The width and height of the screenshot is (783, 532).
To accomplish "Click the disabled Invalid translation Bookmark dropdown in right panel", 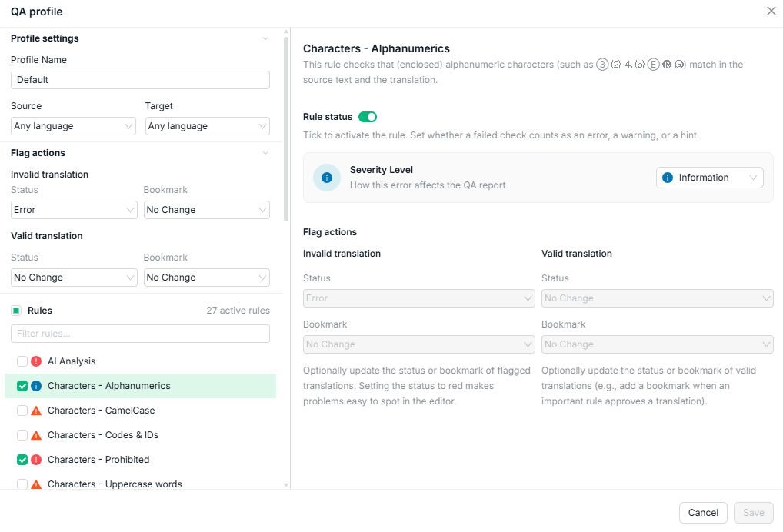I will pyautogui.click(x=419, y=344).
